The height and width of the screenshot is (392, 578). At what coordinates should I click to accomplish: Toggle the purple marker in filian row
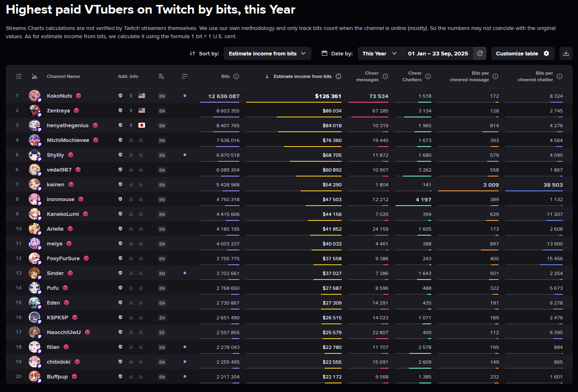185,347
